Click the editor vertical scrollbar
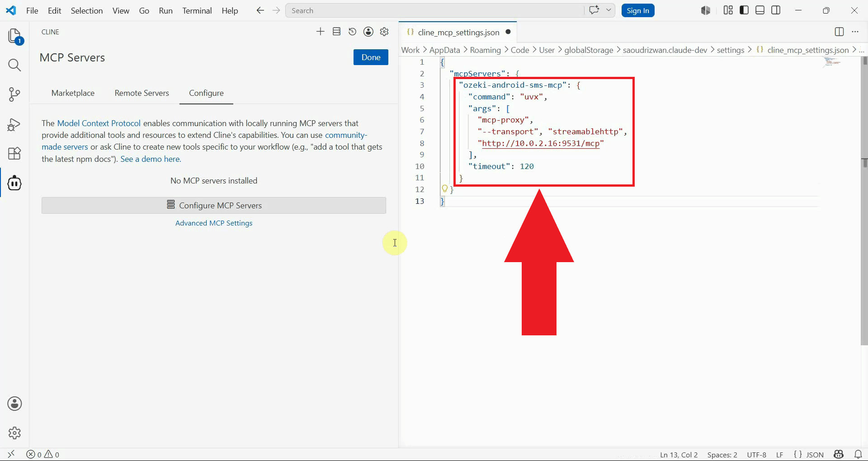The width and height of the screenshot is (868, 461). point(864,201)
